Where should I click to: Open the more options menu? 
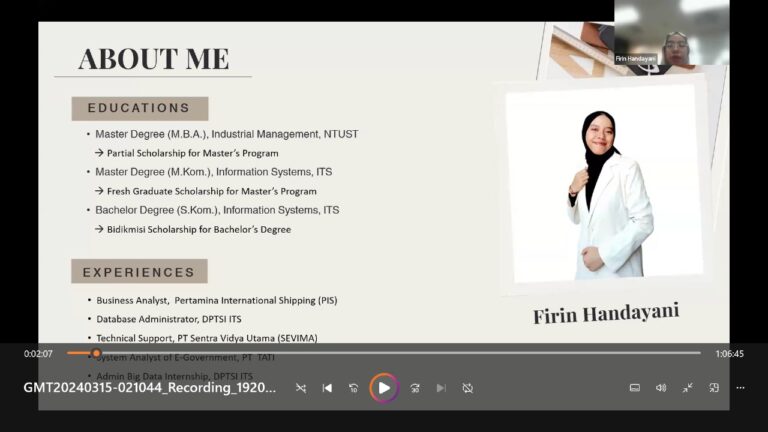(740, 388)
